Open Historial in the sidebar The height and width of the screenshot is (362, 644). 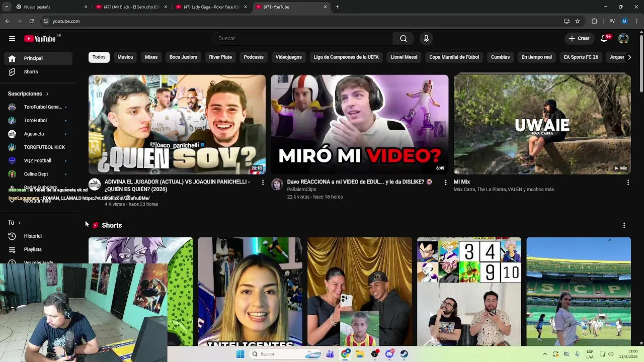[x=38, y=236]
